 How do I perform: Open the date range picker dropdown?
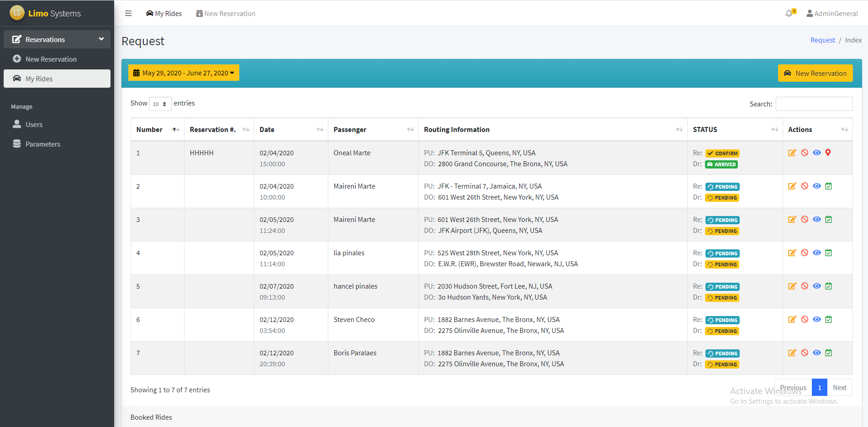click(x=184, y=73)
